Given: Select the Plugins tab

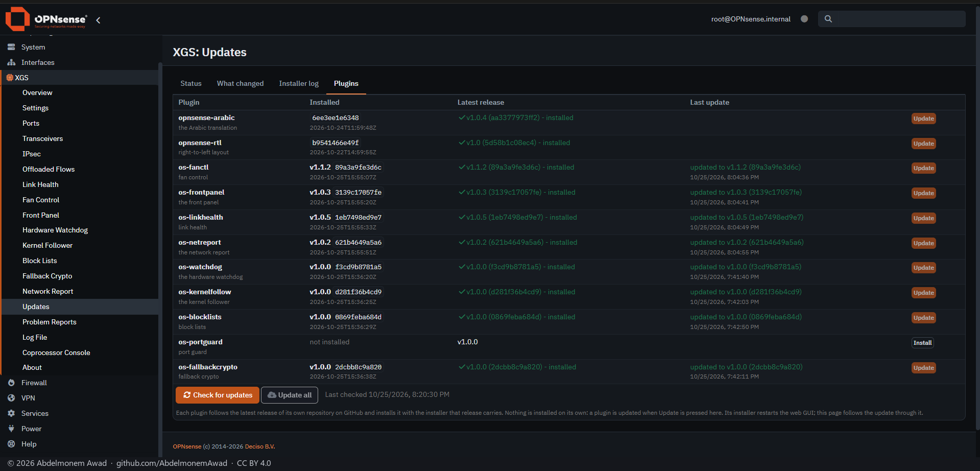Looking at the screenshot, I should [x=346, y=83].
